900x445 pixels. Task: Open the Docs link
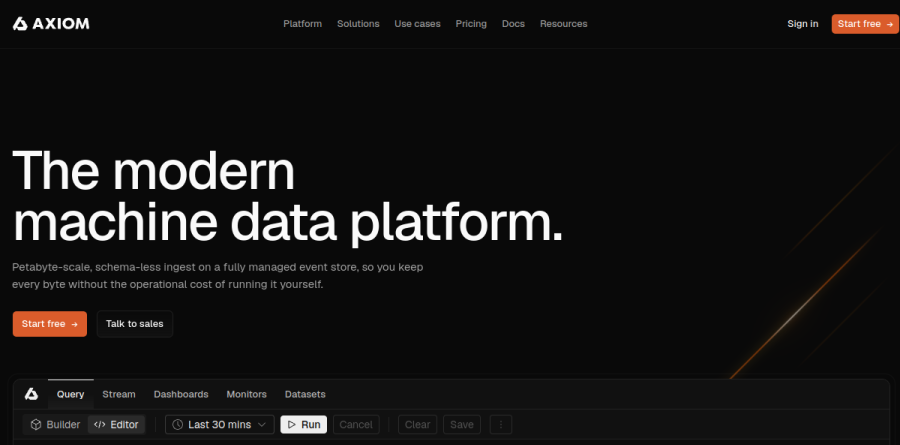[x=513, y=24]
